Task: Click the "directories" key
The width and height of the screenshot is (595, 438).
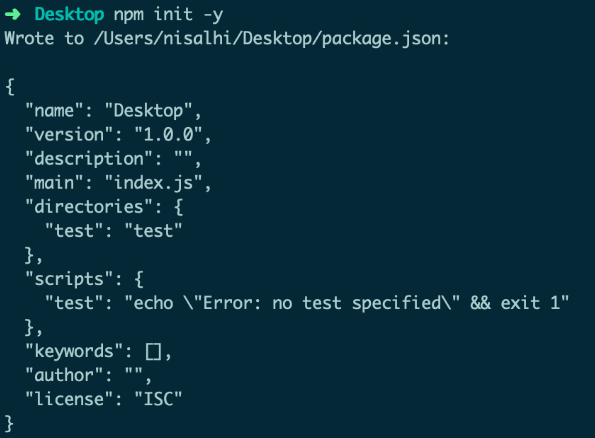Action: point(88,207)
